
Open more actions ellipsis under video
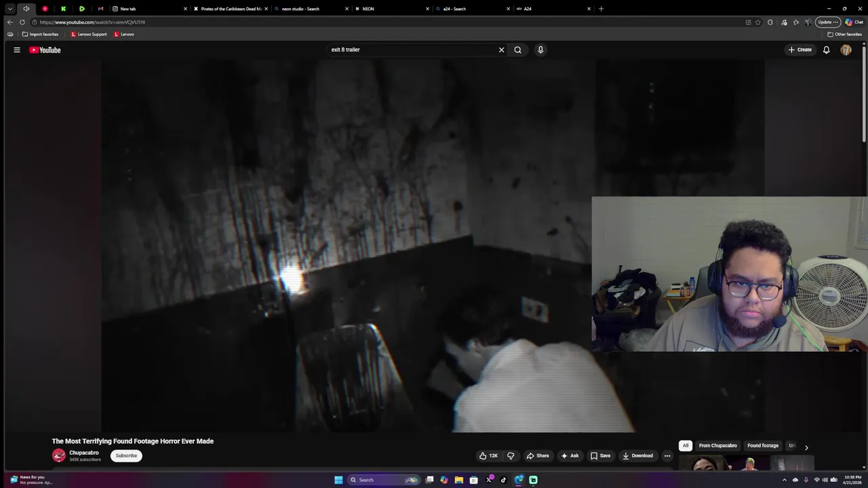[x=667, y=455]
